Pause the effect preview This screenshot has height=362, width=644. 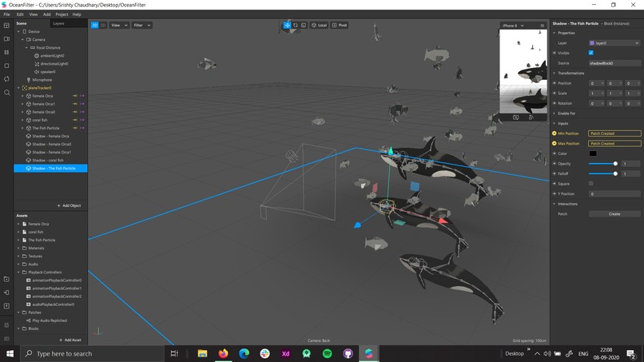tap(6, 52)
